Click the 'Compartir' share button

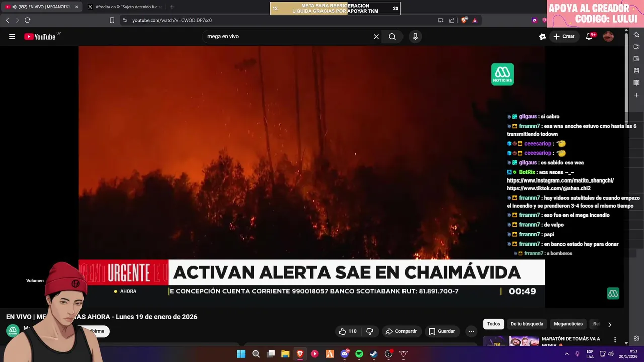(x=401, y=331)
